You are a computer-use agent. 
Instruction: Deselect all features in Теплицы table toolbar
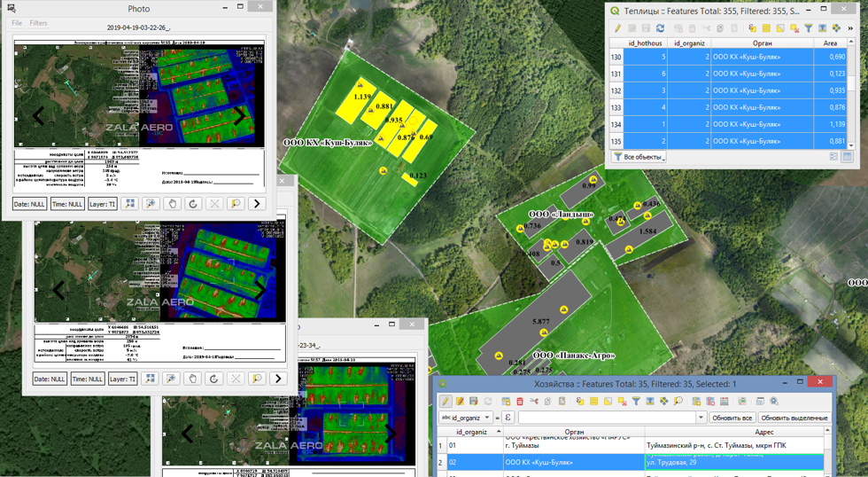pyautogui.click(x=795, y=27)
